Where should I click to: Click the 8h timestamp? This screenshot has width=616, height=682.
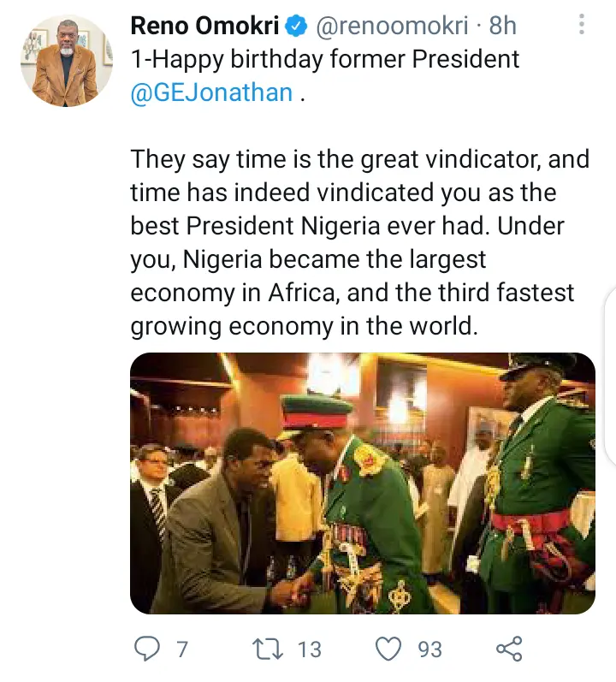point(502,26)
